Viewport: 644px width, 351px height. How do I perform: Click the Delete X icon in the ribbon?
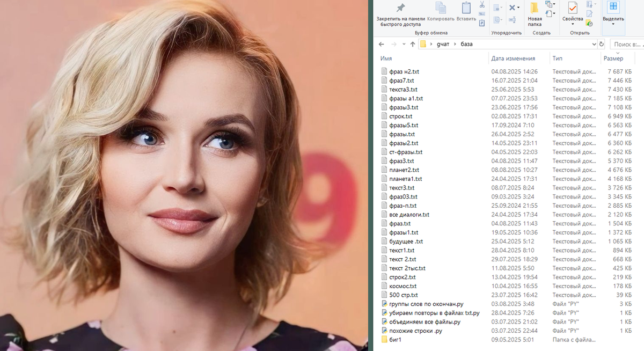point(512,8)
